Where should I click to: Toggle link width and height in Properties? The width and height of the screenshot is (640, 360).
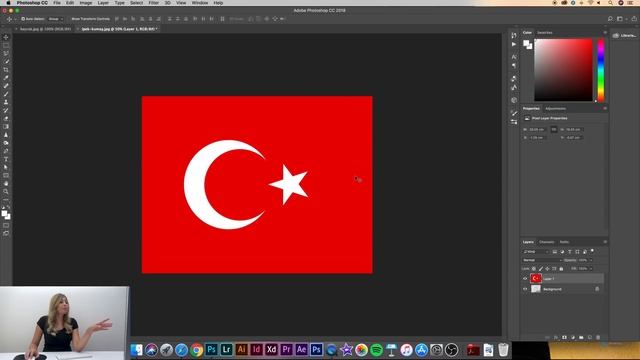click(x=553, y=129)
